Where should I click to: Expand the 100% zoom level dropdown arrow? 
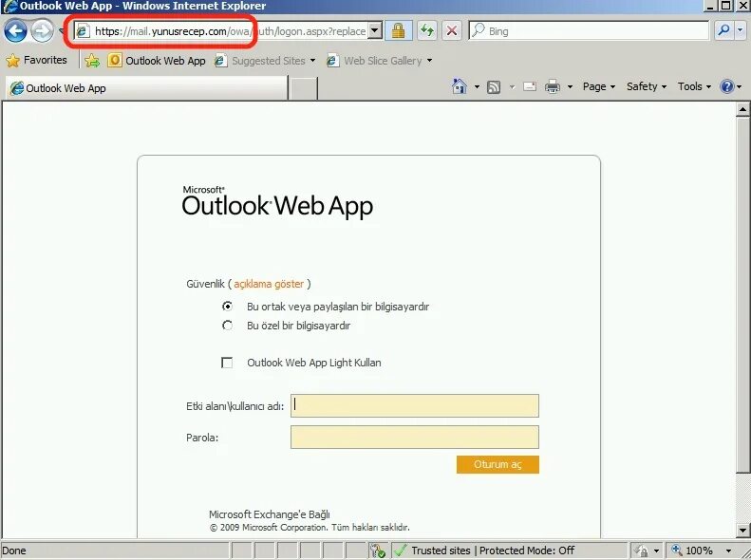728,551
